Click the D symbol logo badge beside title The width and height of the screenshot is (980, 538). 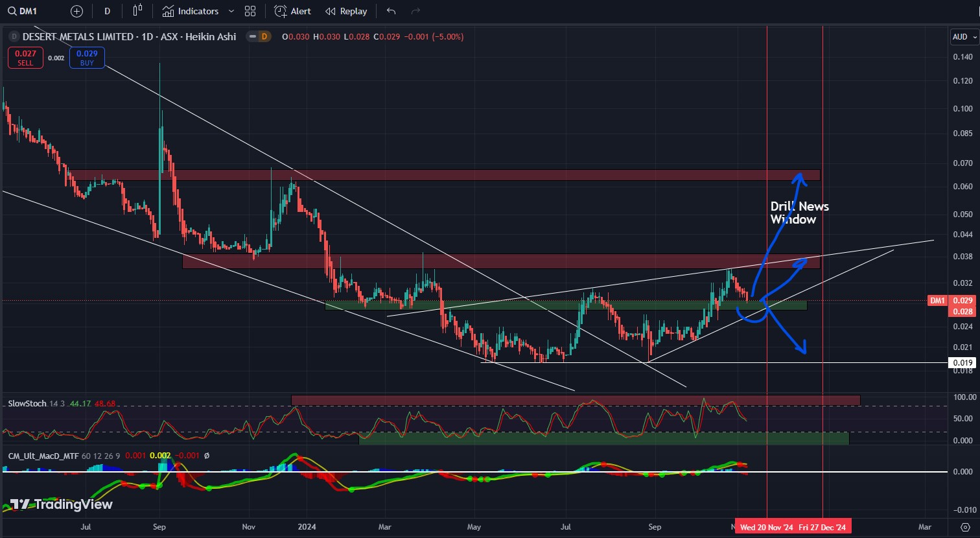pos(14,37)
